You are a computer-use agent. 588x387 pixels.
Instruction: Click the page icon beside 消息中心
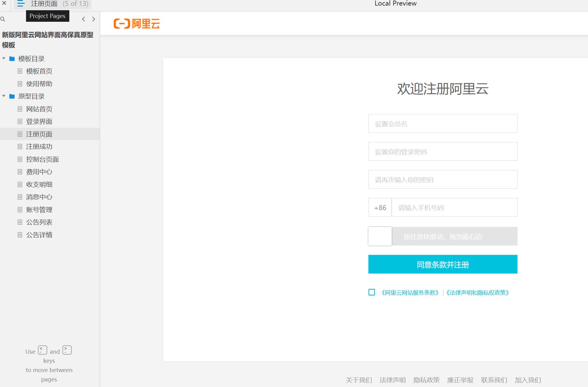(x=20, y=197)
